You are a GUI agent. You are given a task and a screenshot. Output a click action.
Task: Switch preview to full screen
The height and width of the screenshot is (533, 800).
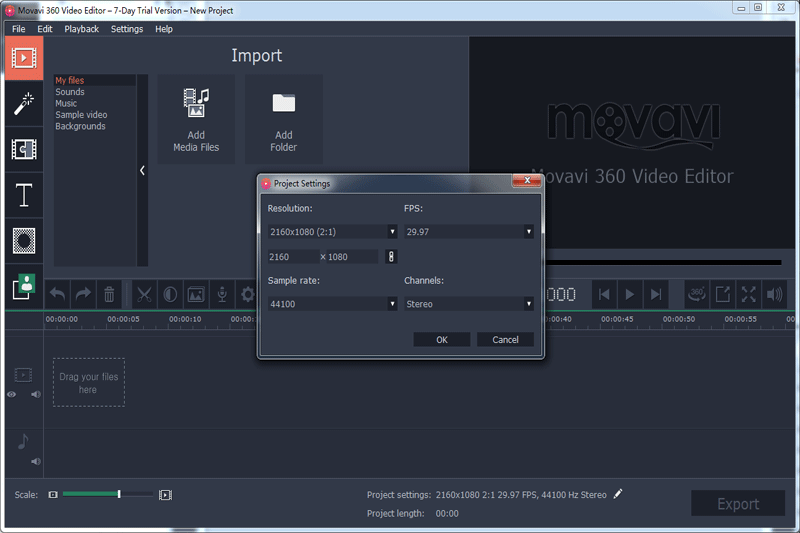748,294
